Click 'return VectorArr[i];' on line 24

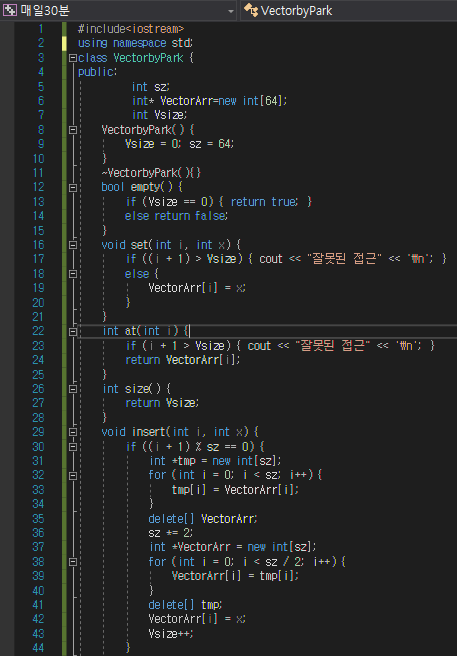click(x=183, y=360)
